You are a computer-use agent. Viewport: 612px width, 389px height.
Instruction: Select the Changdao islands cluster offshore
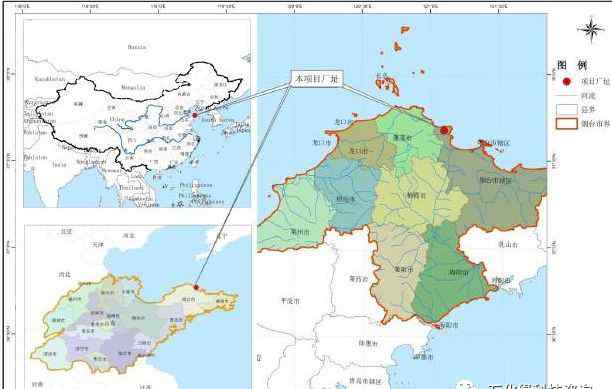(388, 84)
